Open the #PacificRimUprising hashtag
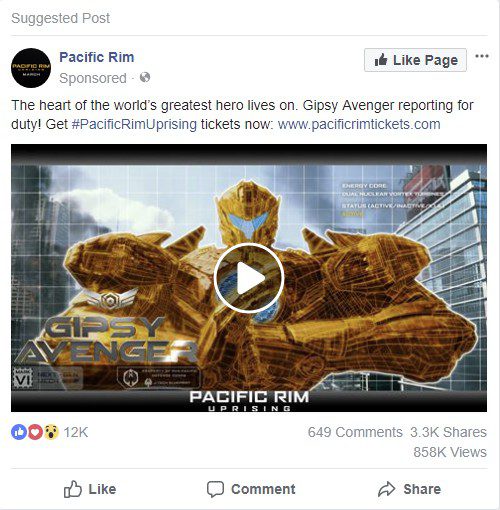The height and width of the screenshot is (510, 500). click(x=134, y=124)
